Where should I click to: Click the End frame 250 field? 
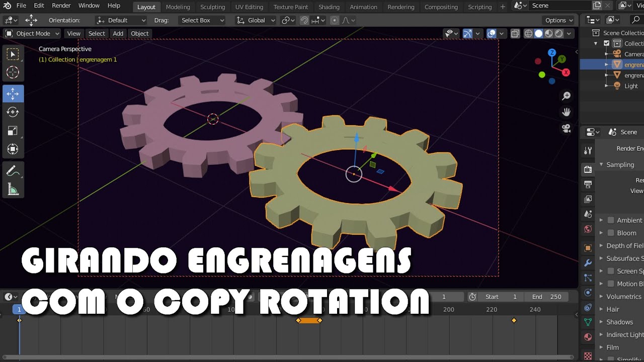pos(546,297)
